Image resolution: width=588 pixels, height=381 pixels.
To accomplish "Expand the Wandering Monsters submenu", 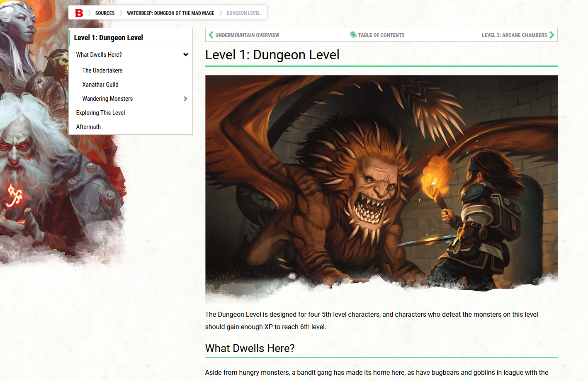I will tap(185, 99).
